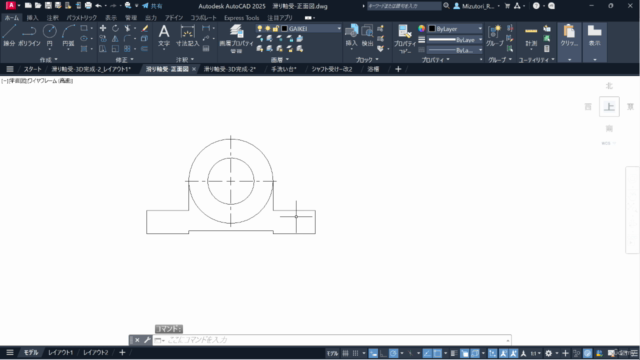Open the Parametric (パラメトリック) ribbon tab
The height and width of the screenshot is (360, 640).
[82, 18]
